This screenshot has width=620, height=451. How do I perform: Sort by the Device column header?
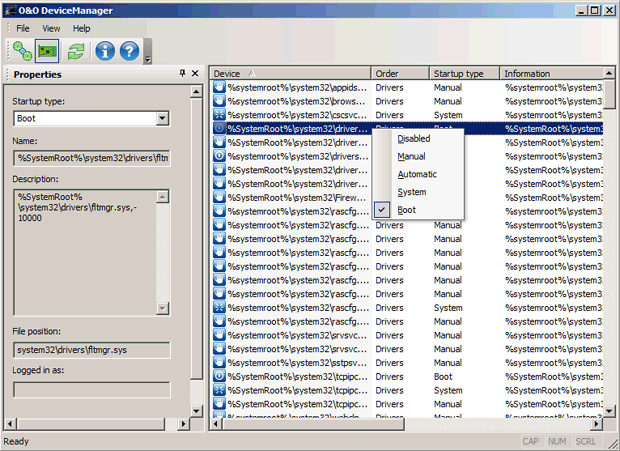coord(290,74)
